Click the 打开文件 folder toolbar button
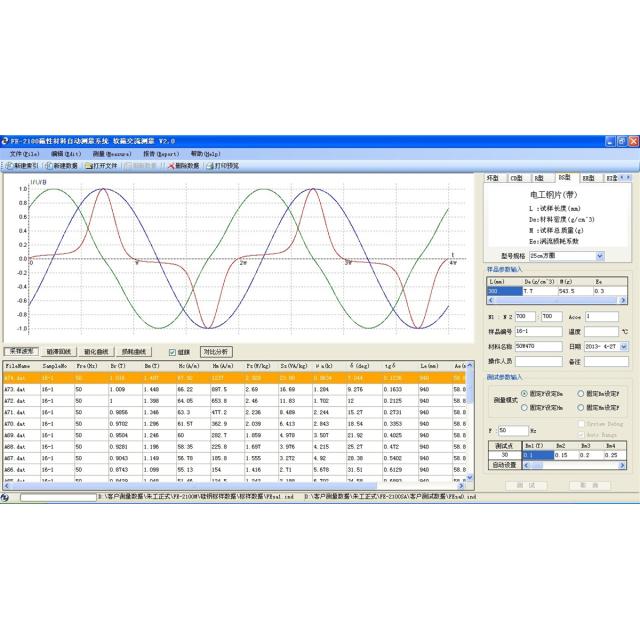 (x=101, y=166)
